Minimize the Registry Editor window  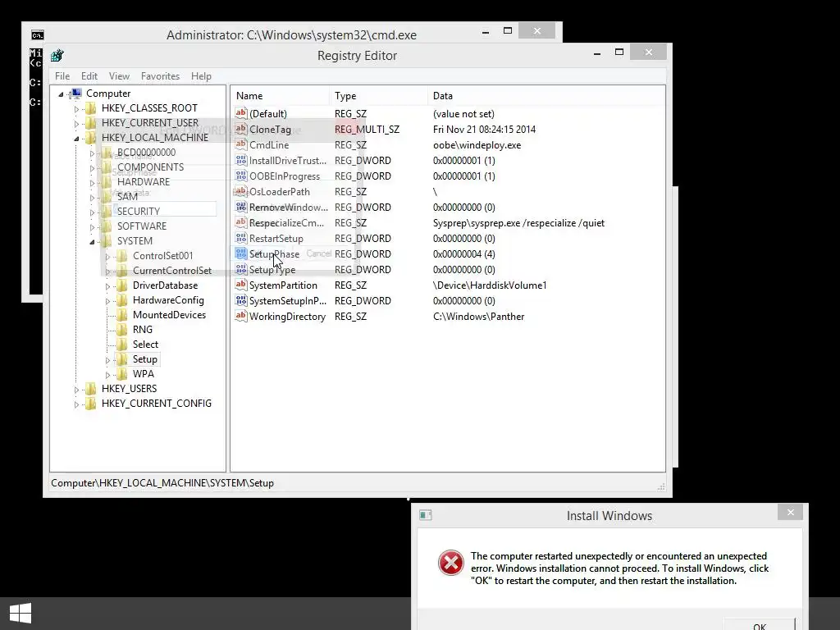click(597, 53)
